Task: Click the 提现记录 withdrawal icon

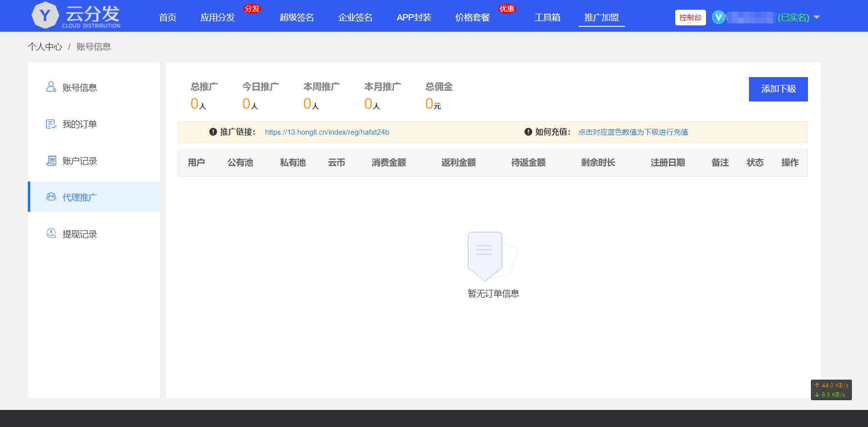Action: click(x=51, y=233)
